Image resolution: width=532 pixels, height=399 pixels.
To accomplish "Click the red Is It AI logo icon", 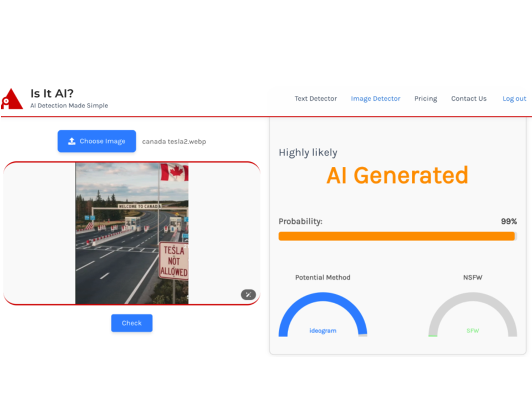I will pos(12,99).
